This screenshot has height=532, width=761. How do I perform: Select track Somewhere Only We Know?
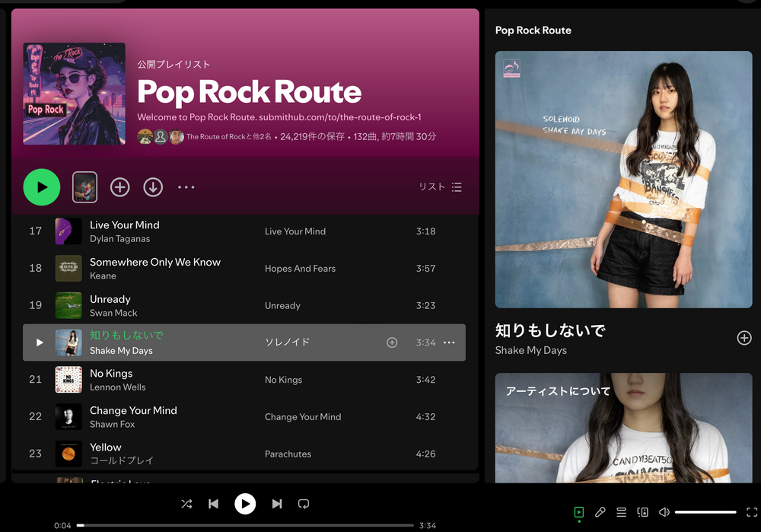(155, 262)
